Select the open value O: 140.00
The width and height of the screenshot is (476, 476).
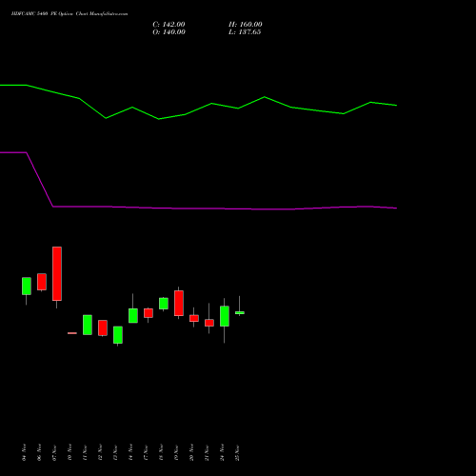tap(169, 32)
